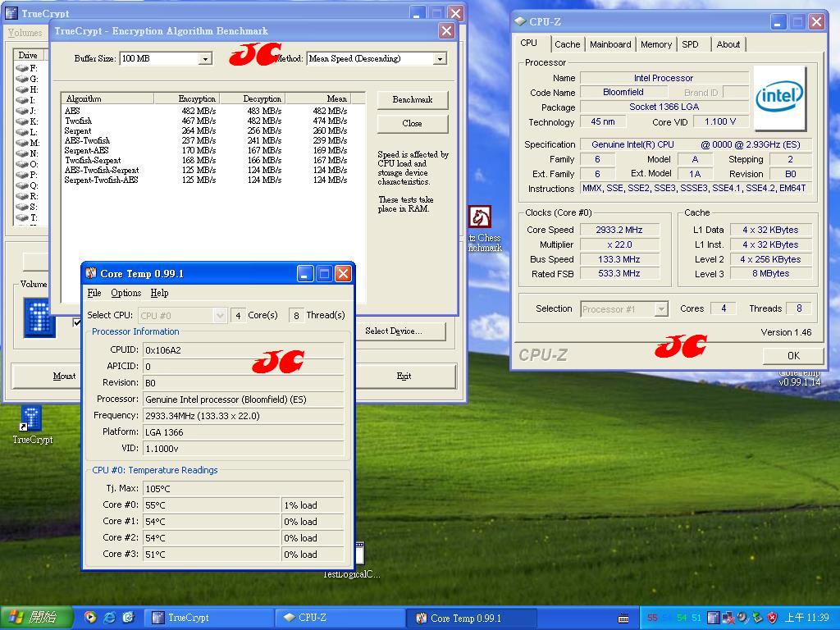The height and width of the screenshot is (630, 840).
Task: Click the Mean column header
Action: [x=318, y=98]
